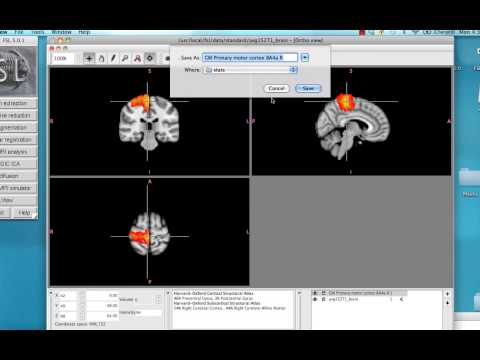
Task: Open the Window menu
Action: click(x=61, y=32)
